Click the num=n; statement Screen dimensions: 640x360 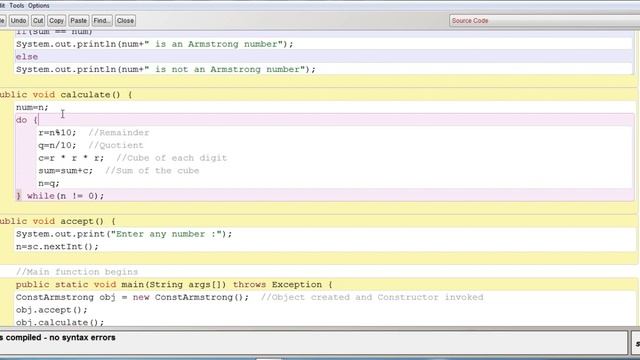point(32,107)
